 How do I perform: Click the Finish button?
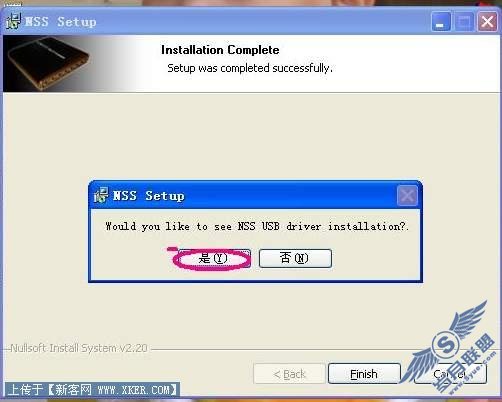(364, 374)
